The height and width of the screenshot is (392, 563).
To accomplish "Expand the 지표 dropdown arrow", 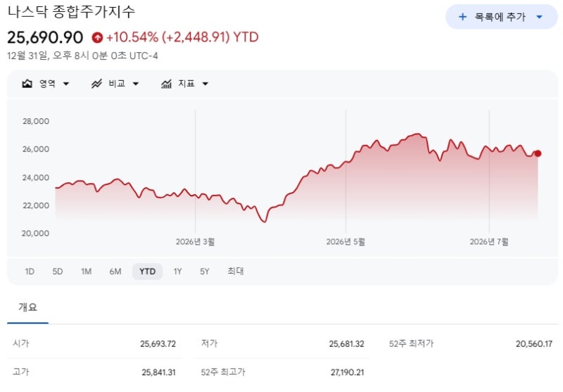I will (205, 84).
